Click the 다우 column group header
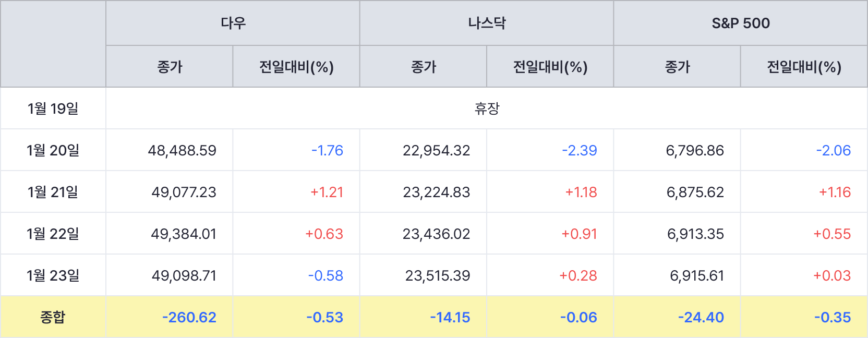 click(233, 23)
